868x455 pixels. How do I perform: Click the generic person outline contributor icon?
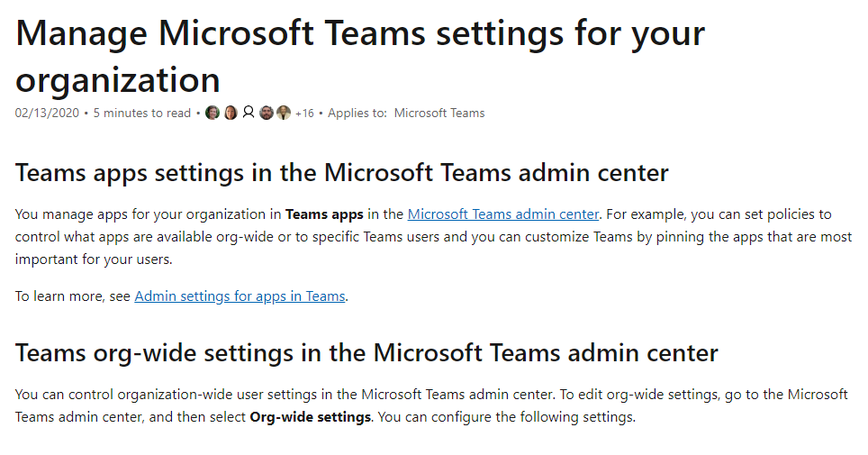(x=249, y=113)
